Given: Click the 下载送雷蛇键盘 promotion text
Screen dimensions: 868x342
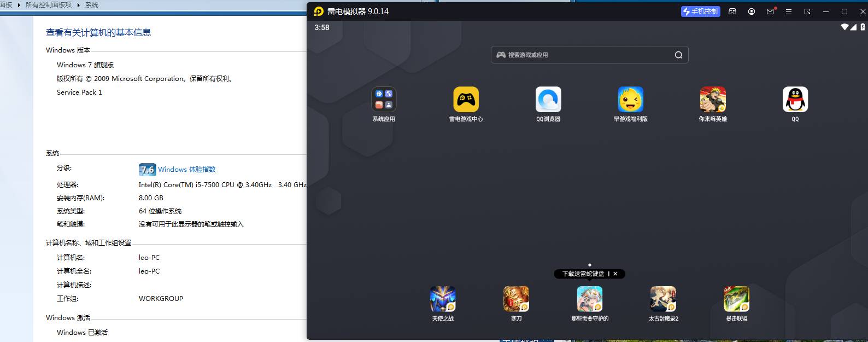Looking at the screenshot, I should coord(583,274).
